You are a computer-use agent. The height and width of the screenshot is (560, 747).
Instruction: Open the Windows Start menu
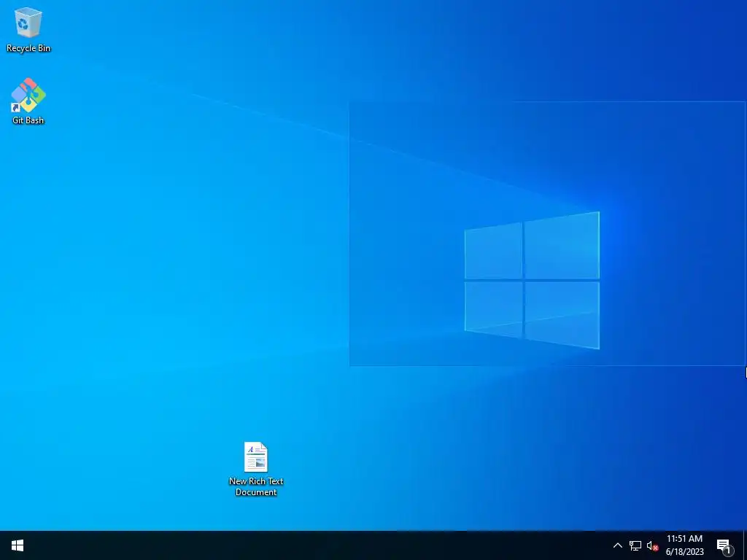point(18,545)
